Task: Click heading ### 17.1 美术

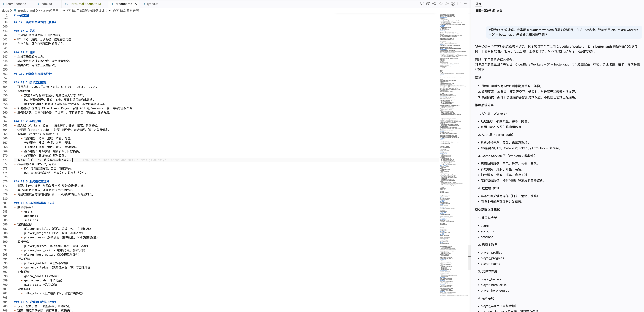Action: click(25, 31)
